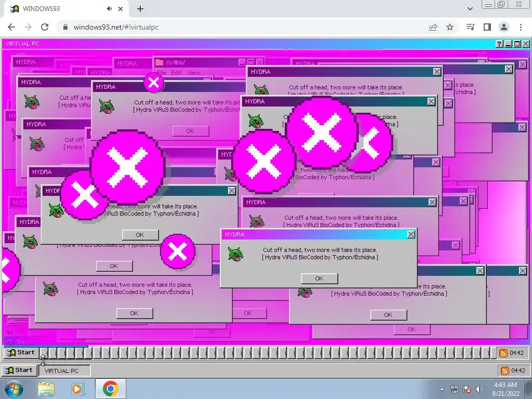Select the Chrome icon in Windows taskbar

point(111,389)
